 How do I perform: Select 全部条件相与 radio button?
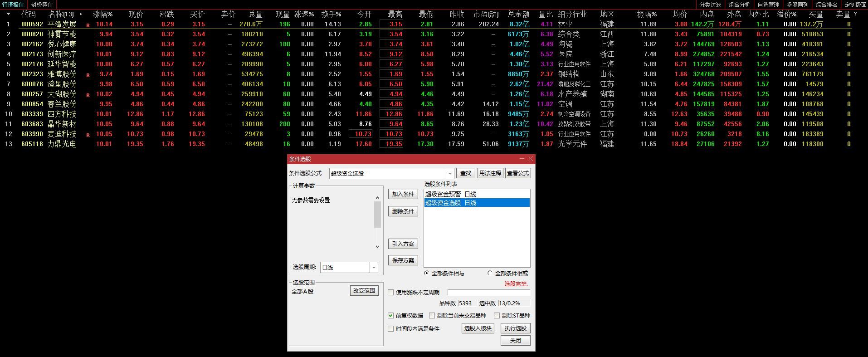click(x=426, y=273)
